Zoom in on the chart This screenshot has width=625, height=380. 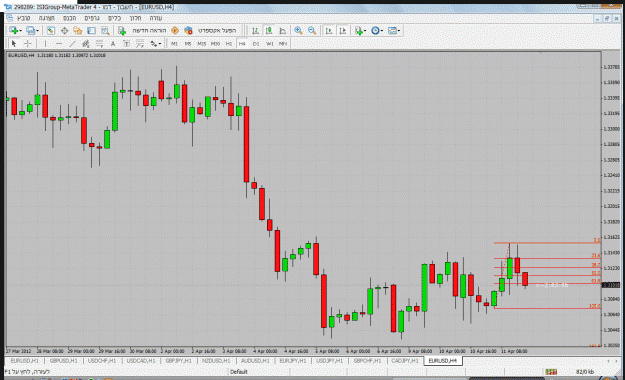tap(298, 31)
